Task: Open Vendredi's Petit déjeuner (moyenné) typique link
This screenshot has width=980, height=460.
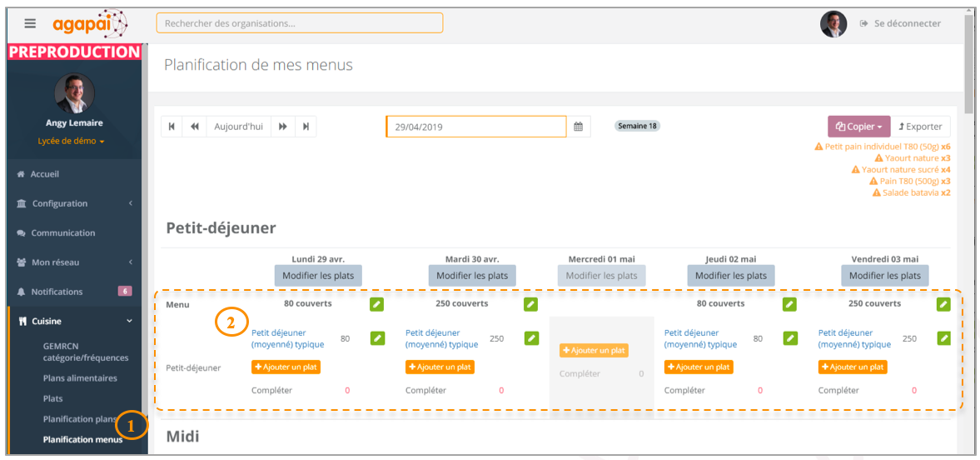Action: tap(854, 338)
